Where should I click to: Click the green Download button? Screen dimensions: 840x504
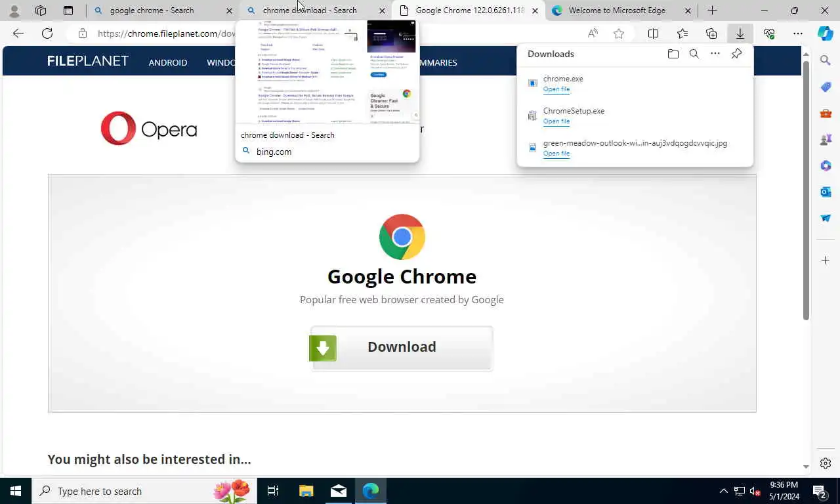point(402,348)
